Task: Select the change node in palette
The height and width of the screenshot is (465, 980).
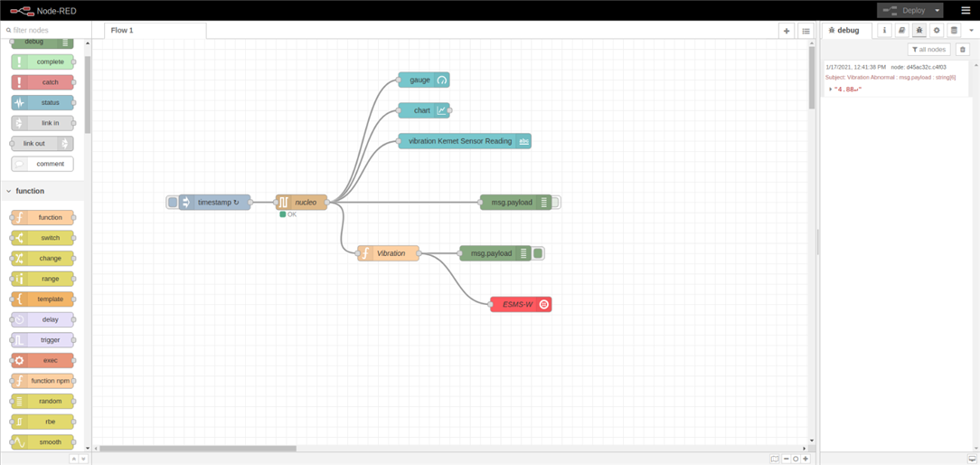Action: click(42, 259)
